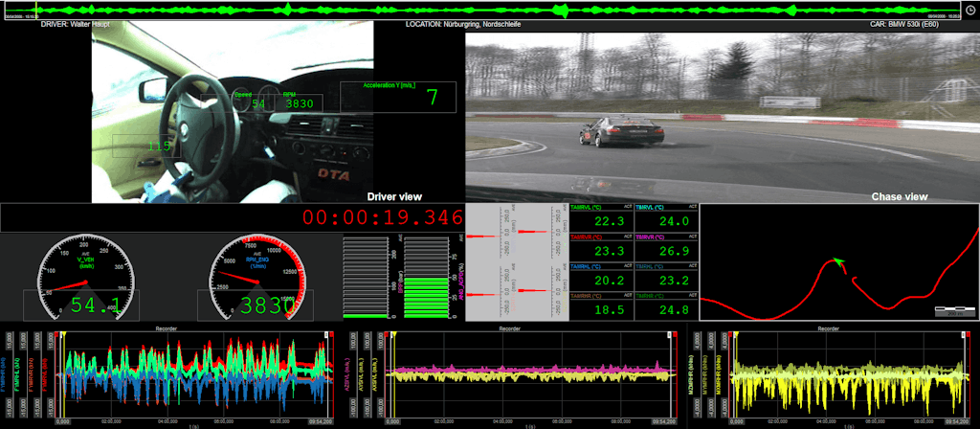Select the chase view video
Image resolution: width=980 pixels, height=429 pixels.
point(723,118)
